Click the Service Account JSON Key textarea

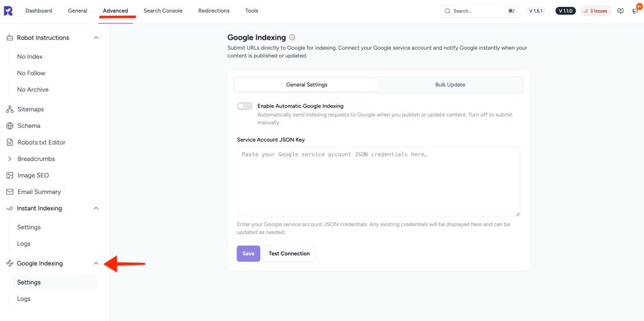pos(378,181)
